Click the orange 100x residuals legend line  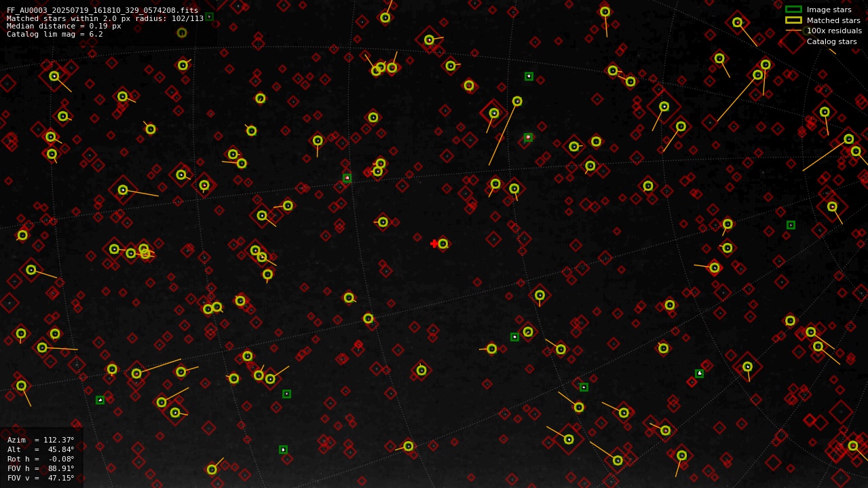point(793,31)
